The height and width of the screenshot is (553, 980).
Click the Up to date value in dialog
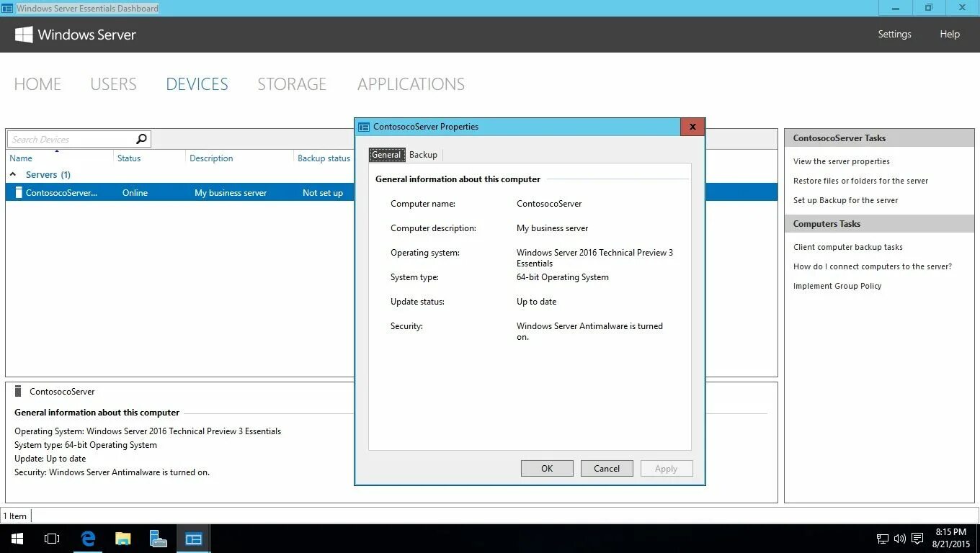click(536, 302)
